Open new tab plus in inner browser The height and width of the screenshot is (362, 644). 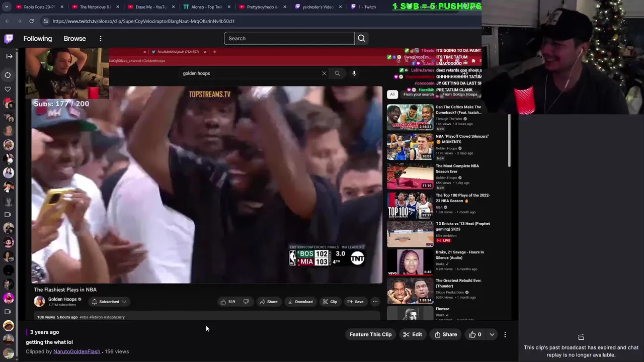tap(214, 52)
